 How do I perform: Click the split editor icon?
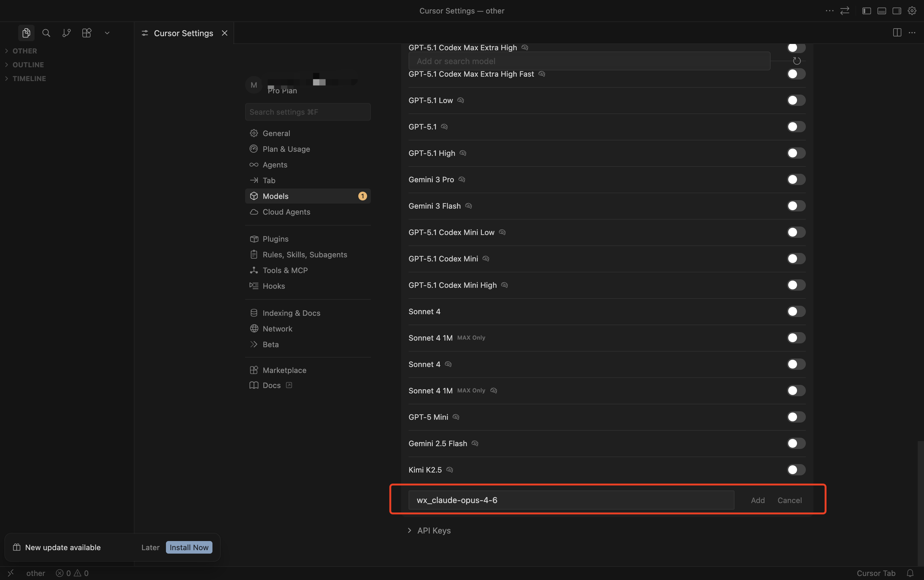point(897,33)
